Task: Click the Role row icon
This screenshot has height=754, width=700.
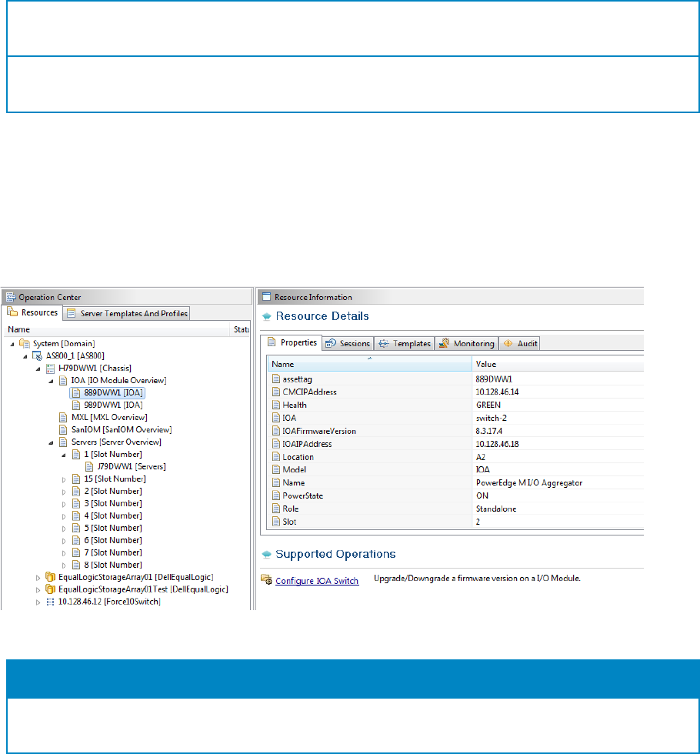Action: coord(276,509)
